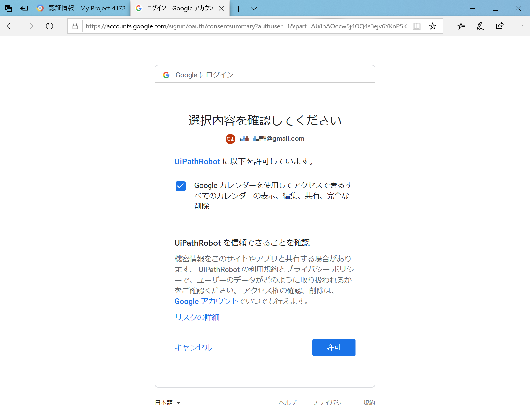Uncheck the Google カレンダー permission checkbox
Screen dimensions: 530x420
[181, 186]
